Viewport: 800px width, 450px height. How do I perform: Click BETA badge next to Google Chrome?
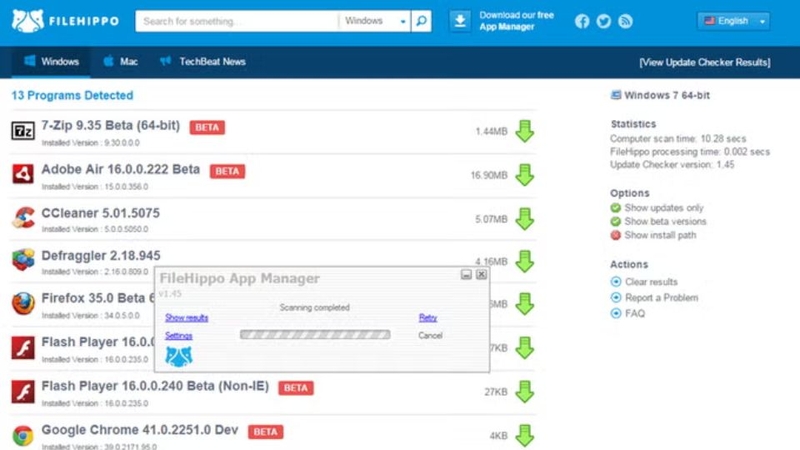click(266, 432)
